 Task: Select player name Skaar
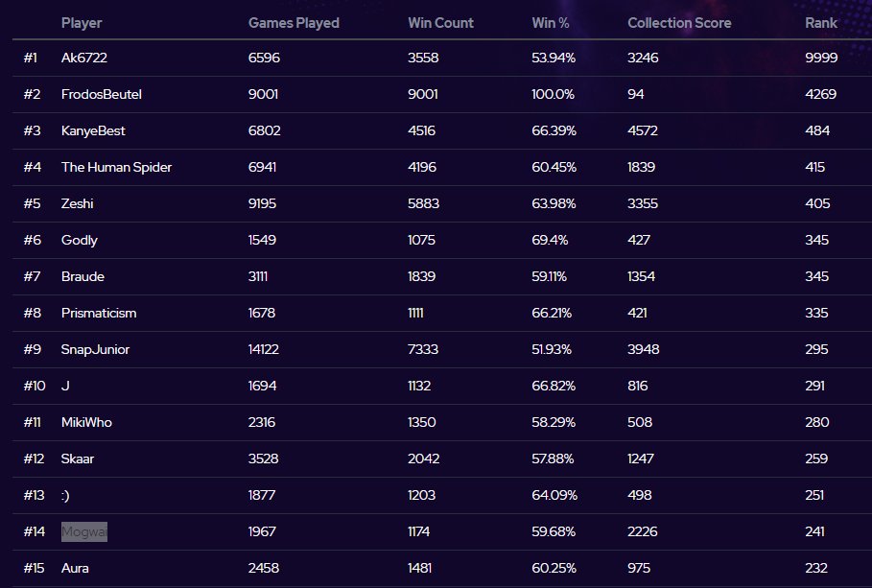[78, 459]
